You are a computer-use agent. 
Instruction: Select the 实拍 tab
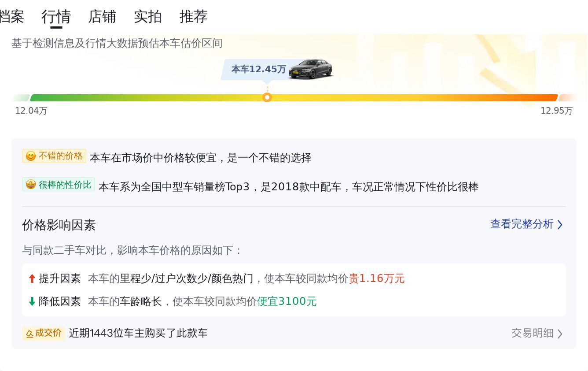[x=148, y=17]
